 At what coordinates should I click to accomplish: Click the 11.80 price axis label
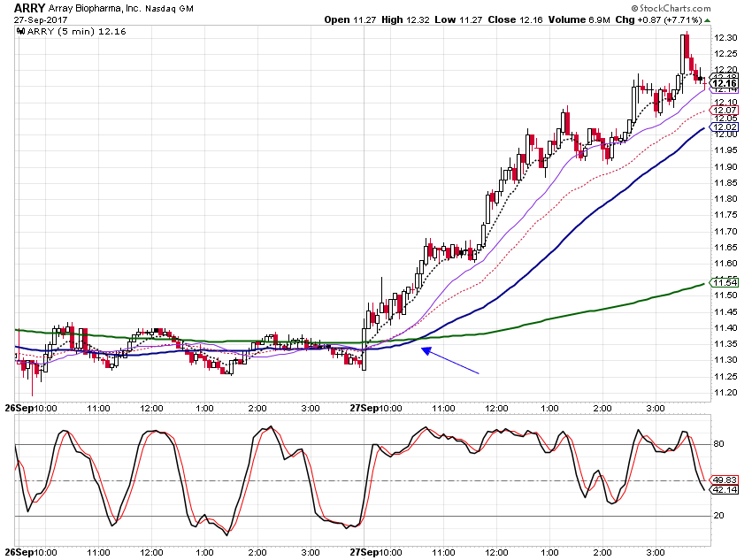[x=725, y=199]
